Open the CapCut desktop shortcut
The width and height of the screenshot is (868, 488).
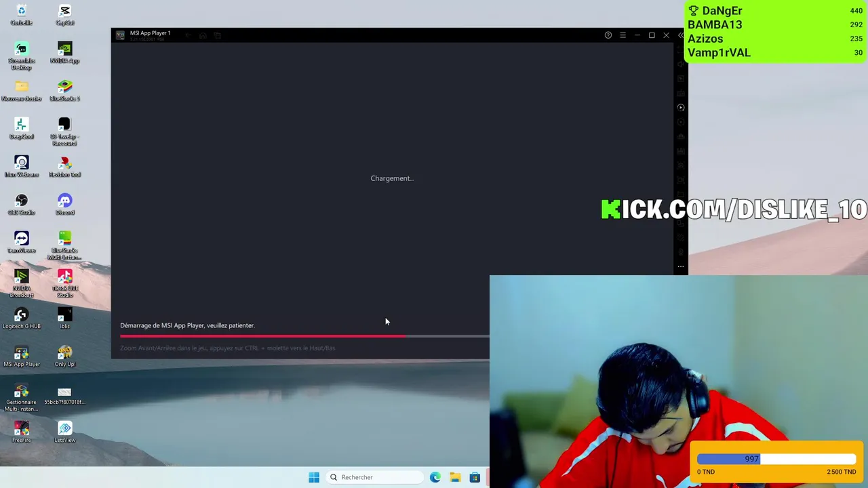[64, 15]
